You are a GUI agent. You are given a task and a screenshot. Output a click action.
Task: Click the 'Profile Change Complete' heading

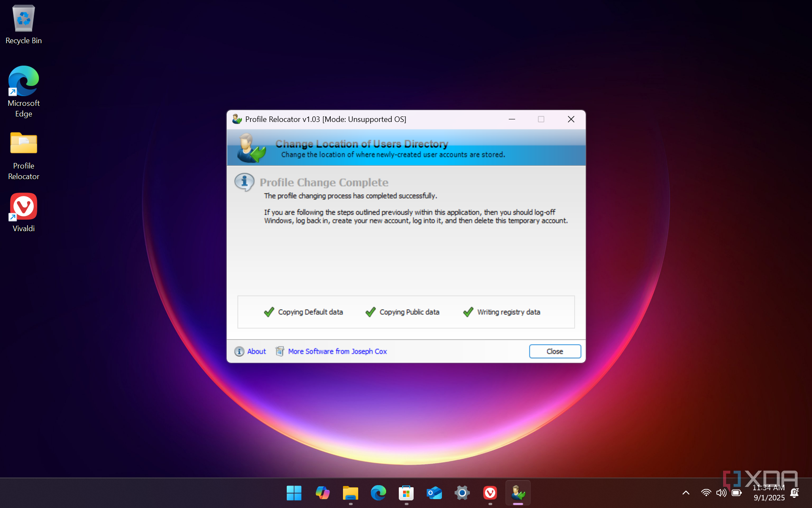[324, 182]
